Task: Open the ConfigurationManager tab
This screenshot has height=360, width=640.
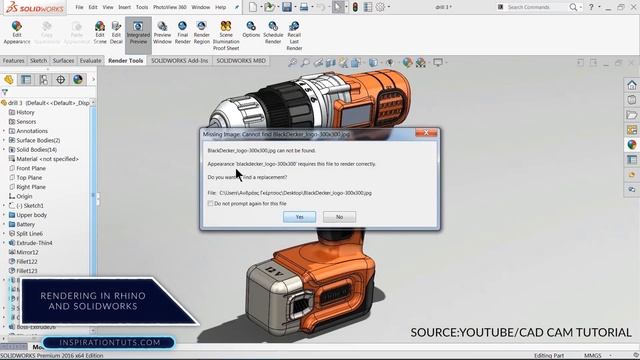Action: coord(43,80)
